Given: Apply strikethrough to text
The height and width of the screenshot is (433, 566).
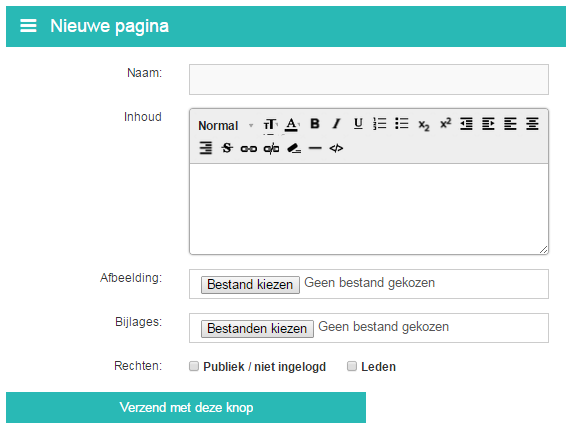Looking at the screenshot, I should click(x=227, y=148).
